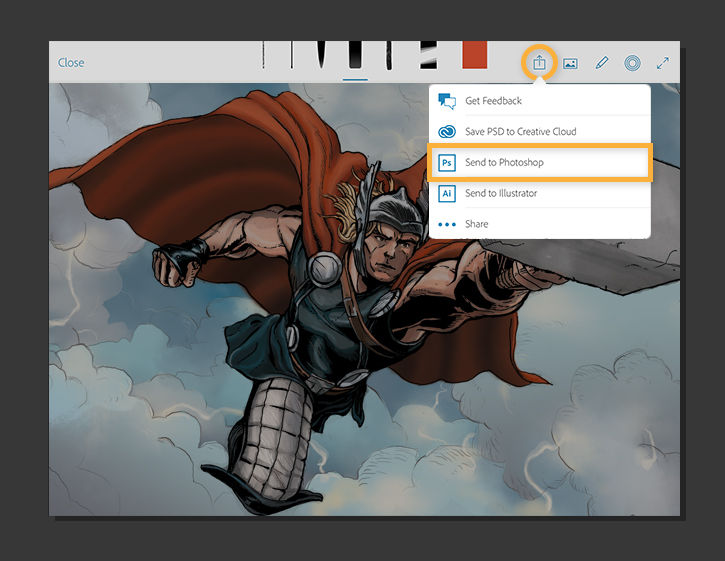
Task: Choose Get Feedback from the menu
Action: tap(493, 101)
